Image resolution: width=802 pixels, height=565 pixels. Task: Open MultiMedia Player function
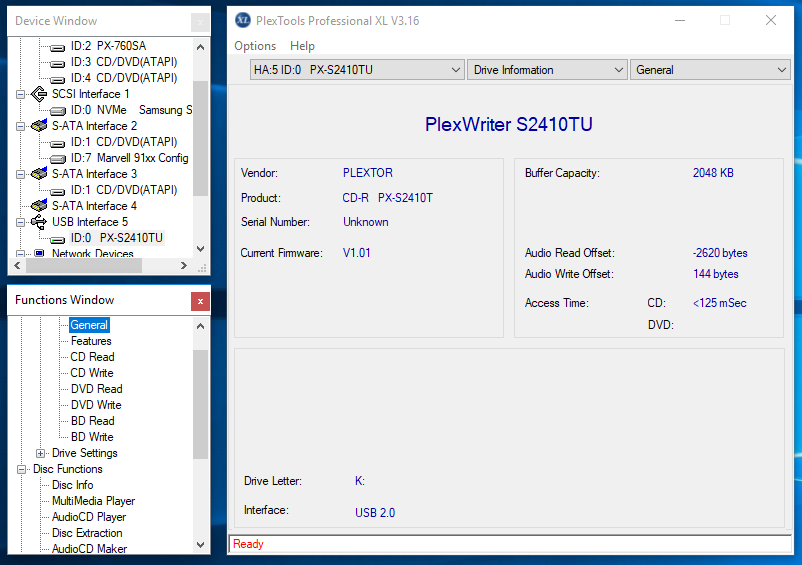pos(94,501)
